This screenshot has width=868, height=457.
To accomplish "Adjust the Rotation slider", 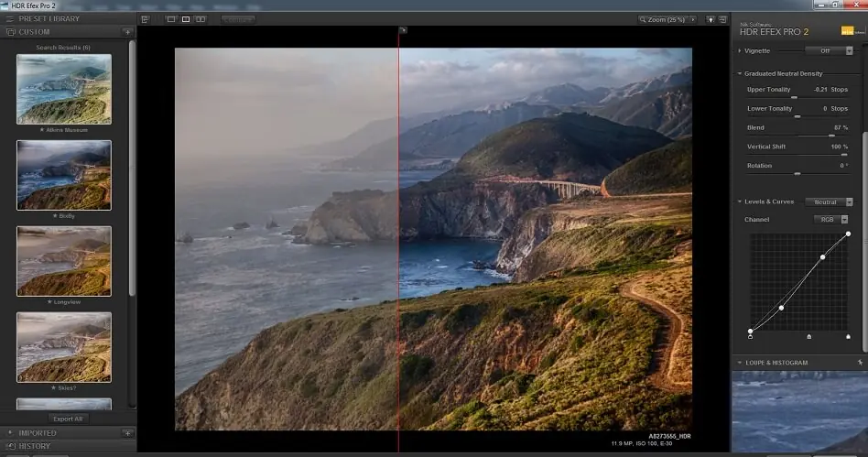I will click(x=797, y=174).
